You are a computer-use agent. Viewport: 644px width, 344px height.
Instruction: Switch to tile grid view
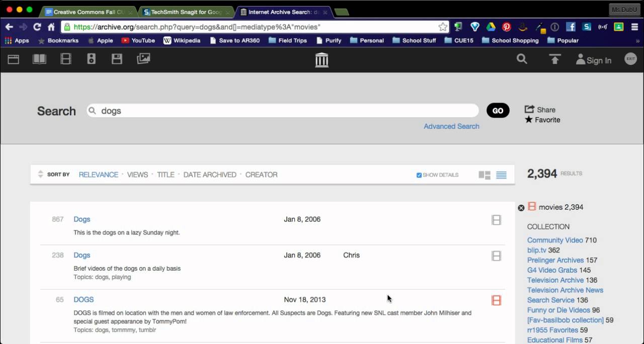pos(485,175)
